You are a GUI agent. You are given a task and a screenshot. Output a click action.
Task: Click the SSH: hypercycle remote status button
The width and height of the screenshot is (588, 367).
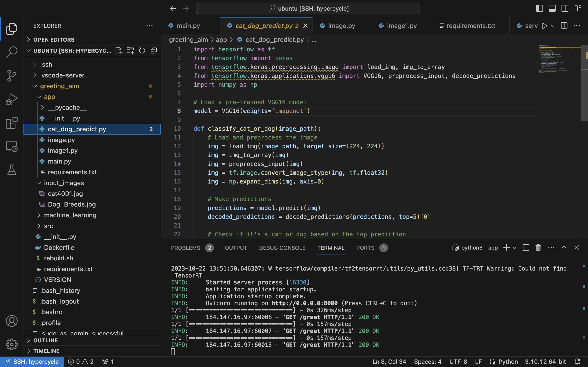[32, 362]
